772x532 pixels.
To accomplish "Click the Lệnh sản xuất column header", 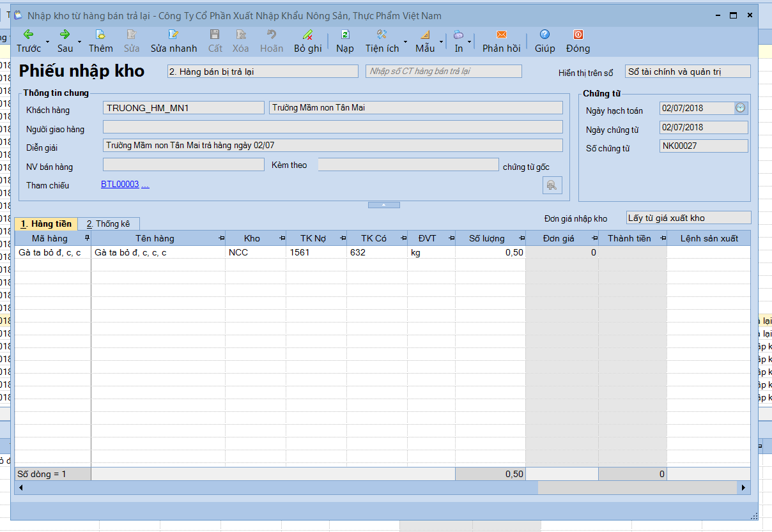I will click(709, 238).
